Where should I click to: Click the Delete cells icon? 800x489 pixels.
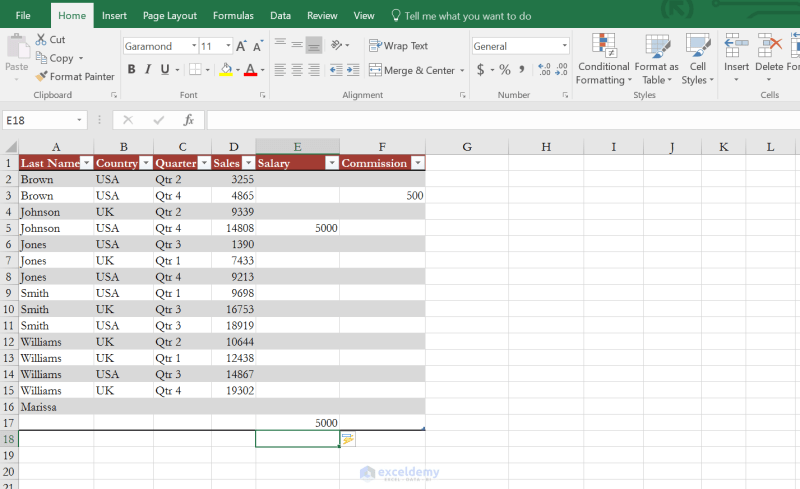click(x=769, y=45)
